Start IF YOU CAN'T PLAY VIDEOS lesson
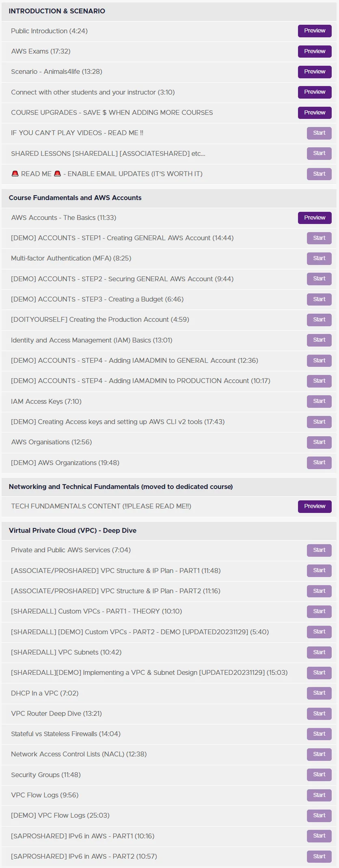Screen dimensions: 339x868 319,133
